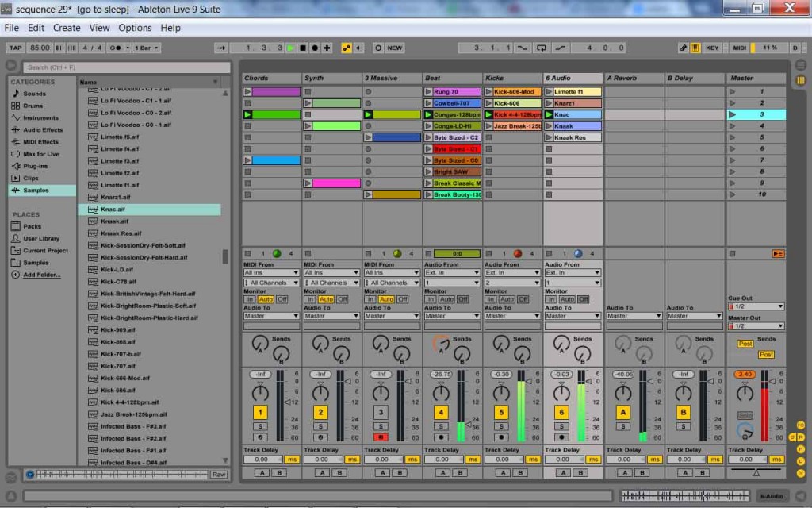Click the Raw button in preview
Screen dimensions: 812x508
click(219, 475)
